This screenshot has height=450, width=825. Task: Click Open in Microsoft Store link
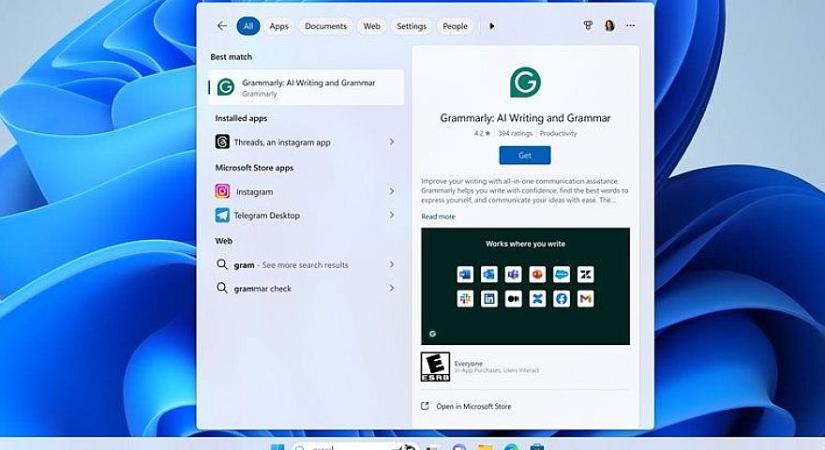tap(474, 406)
